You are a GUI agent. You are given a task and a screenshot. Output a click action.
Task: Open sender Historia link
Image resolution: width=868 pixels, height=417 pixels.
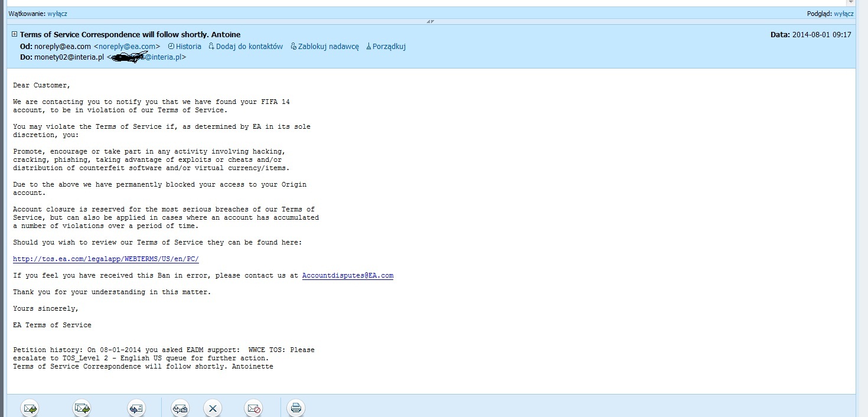[188, 47]
